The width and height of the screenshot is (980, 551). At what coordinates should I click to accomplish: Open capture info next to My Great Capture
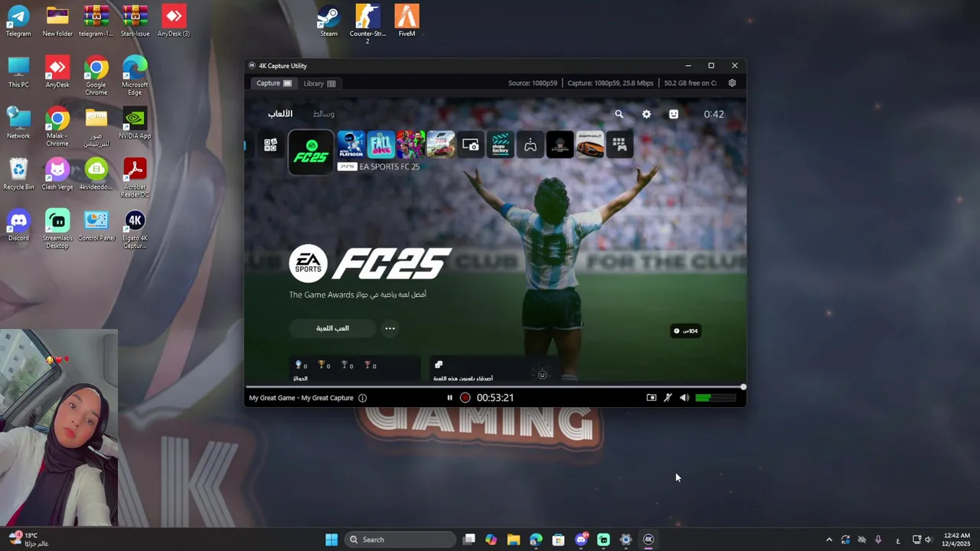363,398
